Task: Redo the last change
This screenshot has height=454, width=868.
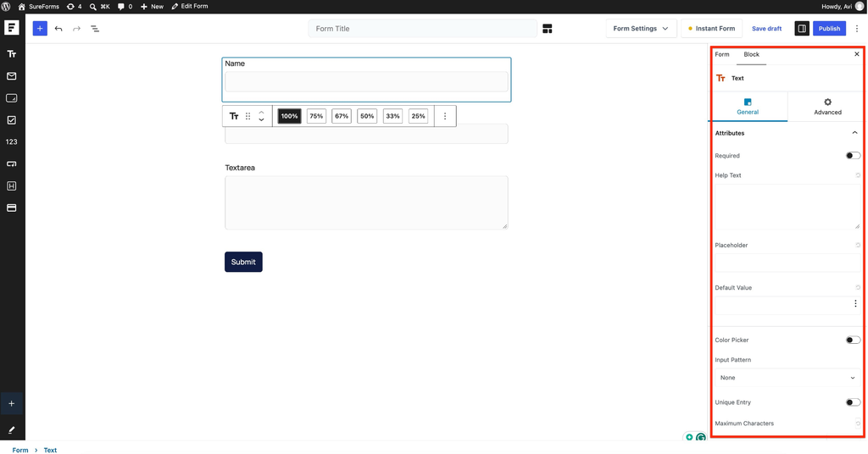Action: pos(76,29)
